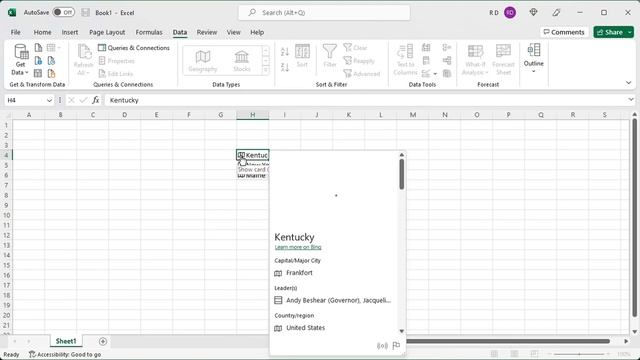Viewport: 640px width, 360px height.
Task: Click the Refresh All button
Action: (x=84, y=60)
